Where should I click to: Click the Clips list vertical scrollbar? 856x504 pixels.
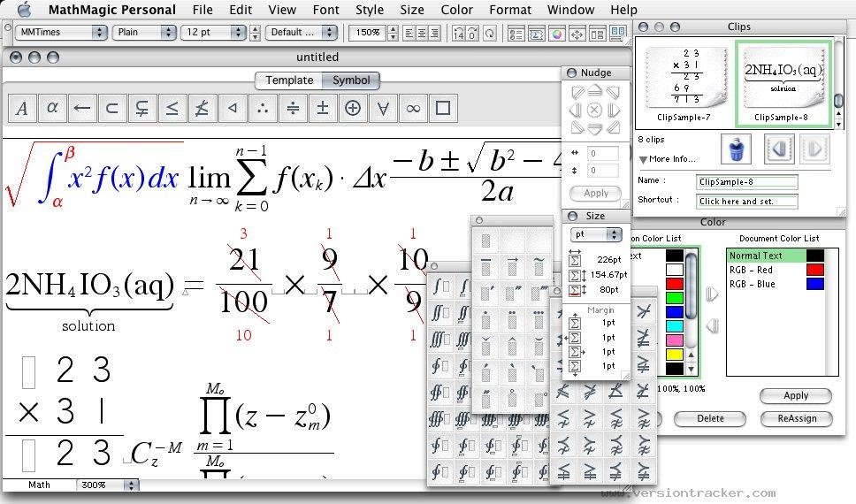tap(838, 83)
